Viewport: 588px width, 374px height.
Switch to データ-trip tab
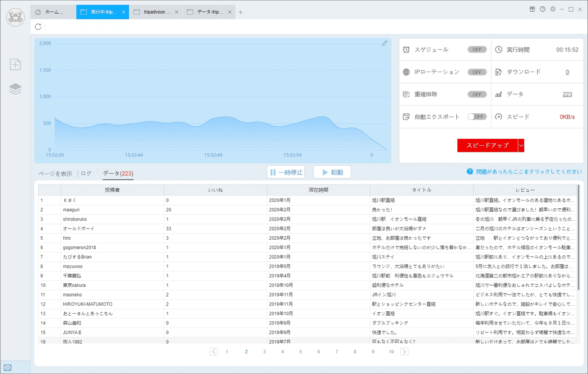pyautogui.click(x=209, y=12)
